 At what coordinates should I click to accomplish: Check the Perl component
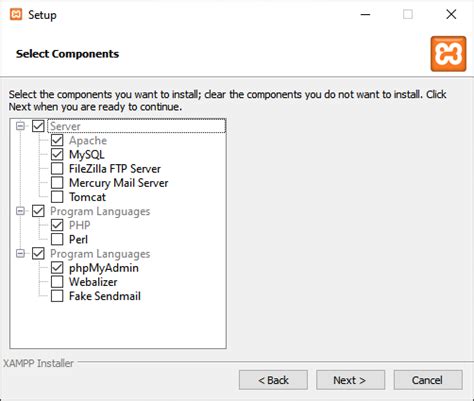pyautogui.click(x=57, y=239)
